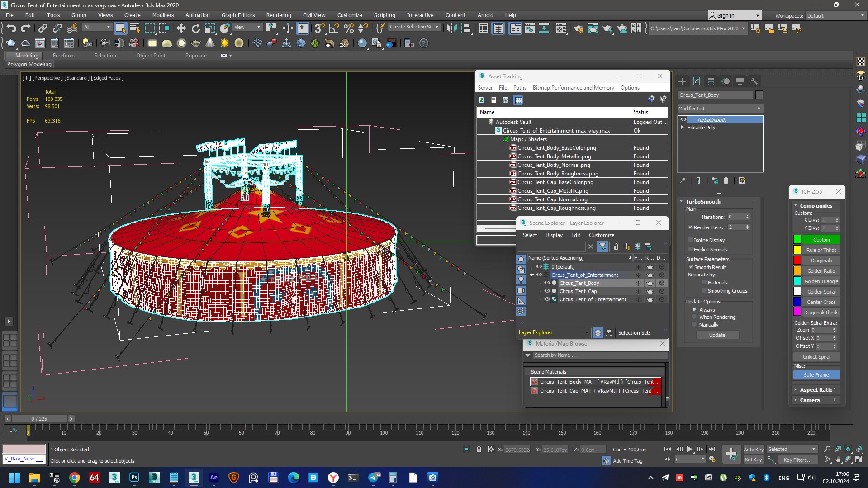Image resolution: width=868 pixels, height=488 pixels.
Task: Open Paths menu in Asset Tracking
Action: pos(520,88)
